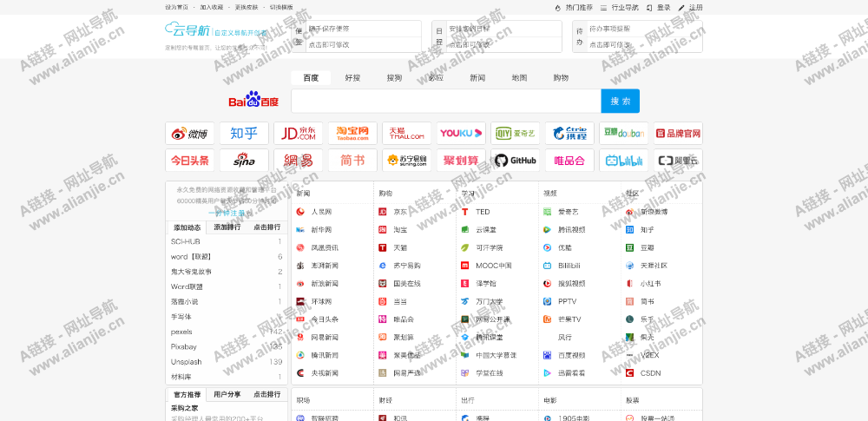Open the iQIYI (爱奇艺) logo tile
Image resolution: width=868 pixels, height=421 pixels.
(515, 134)
